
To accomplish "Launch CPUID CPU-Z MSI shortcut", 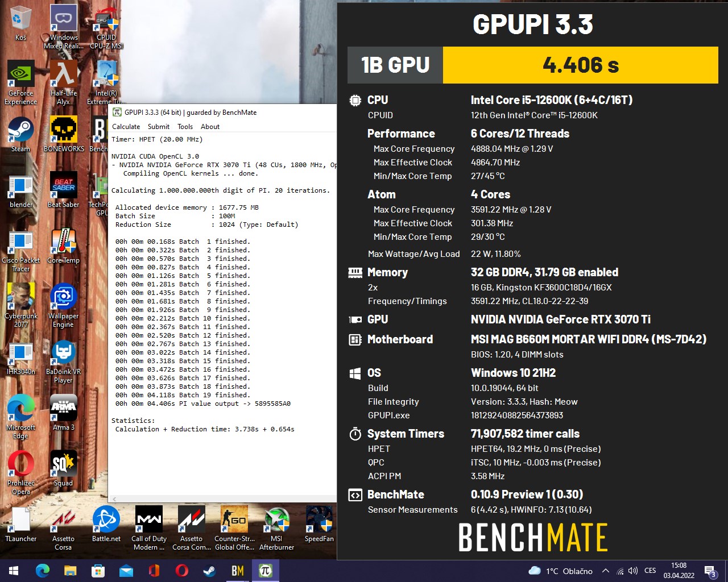I will point(106,27).
